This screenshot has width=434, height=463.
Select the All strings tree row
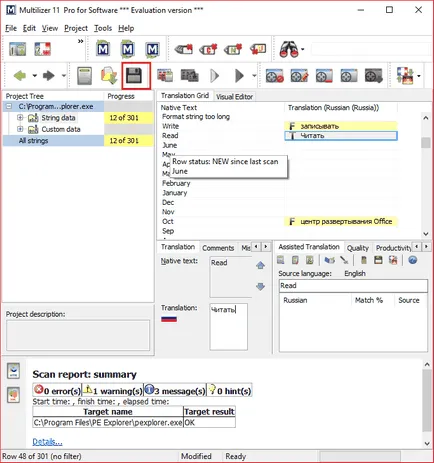pyautogui.click(x=78, y=141)
